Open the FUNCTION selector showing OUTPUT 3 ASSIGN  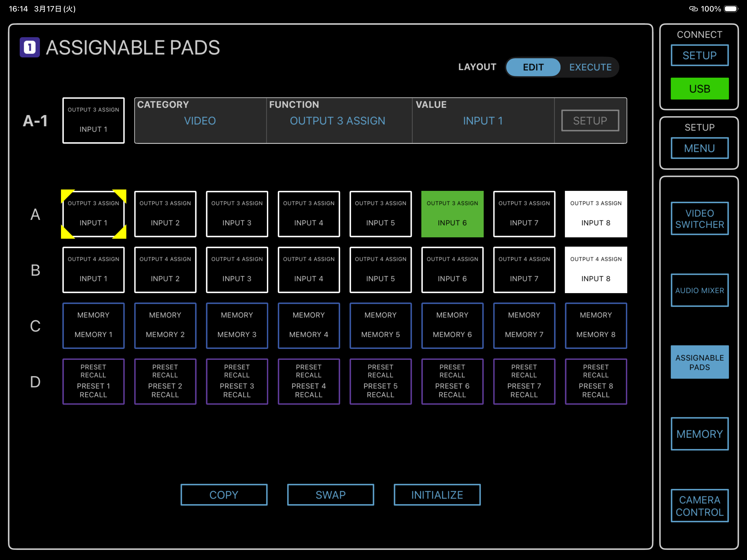339,121
